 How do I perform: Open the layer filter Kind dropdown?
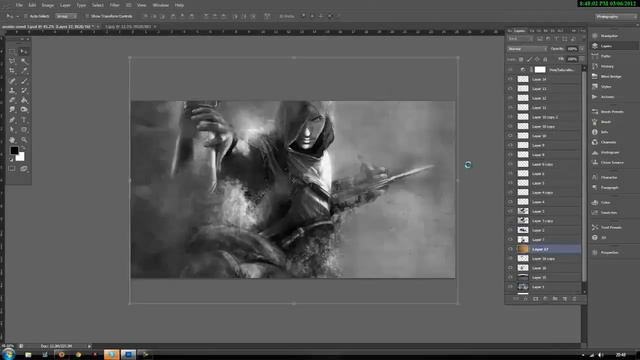click(520, 39)
